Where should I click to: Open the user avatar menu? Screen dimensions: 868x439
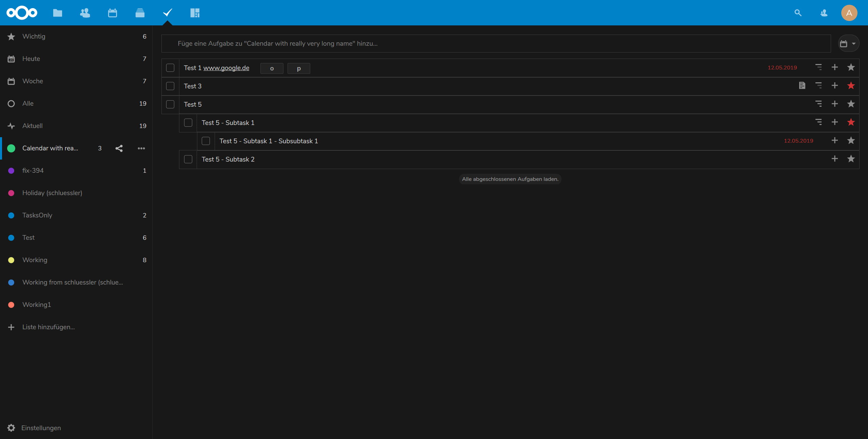tap(849, 13)
